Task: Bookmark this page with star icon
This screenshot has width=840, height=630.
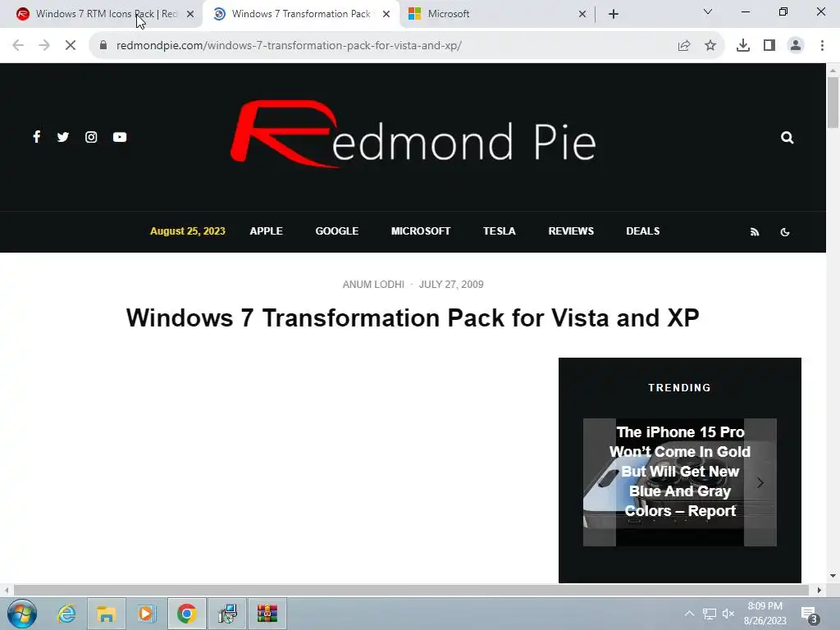Action: click(x=710, y=46)
